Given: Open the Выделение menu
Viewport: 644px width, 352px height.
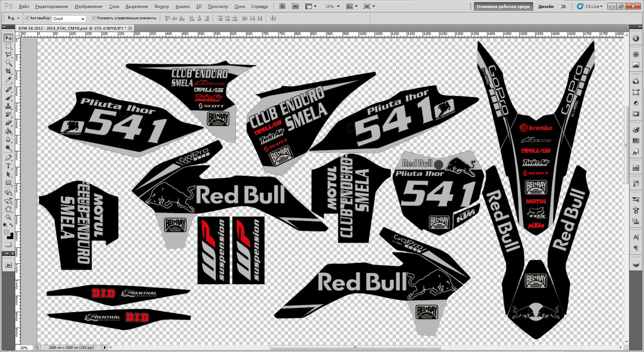Looking at the screenshot, I should [136, 7].
